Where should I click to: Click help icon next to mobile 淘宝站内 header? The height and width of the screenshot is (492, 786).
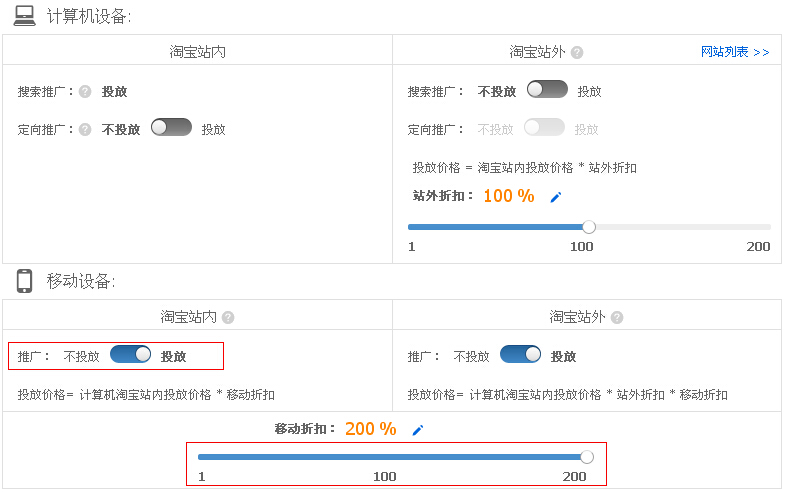(228, 317)
